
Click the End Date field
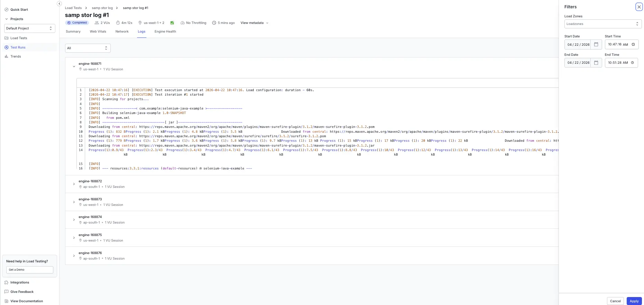click(578, 63)
